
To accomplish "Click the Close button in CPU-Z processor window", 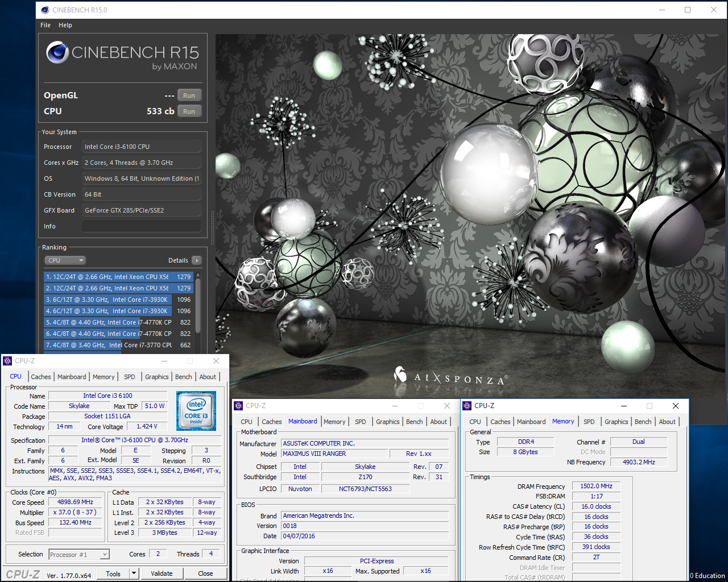I will [x=205, y=573].
